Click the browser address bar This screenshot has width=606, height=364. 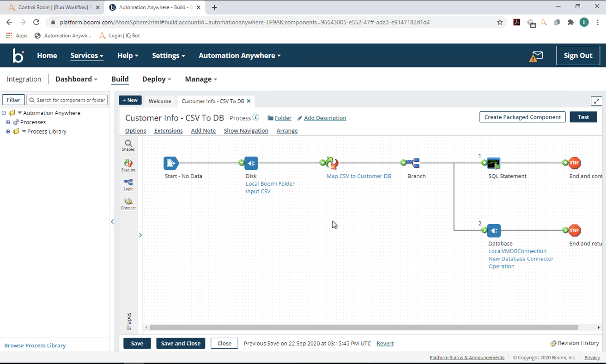coord(275,22)
